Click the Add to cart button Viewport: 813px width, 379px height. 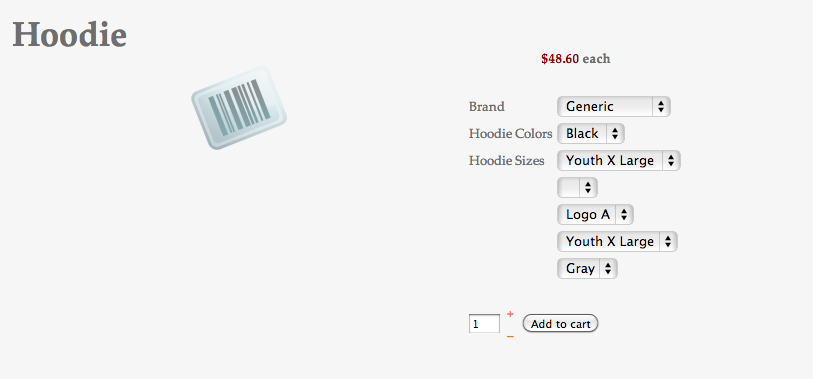(560, 324)
